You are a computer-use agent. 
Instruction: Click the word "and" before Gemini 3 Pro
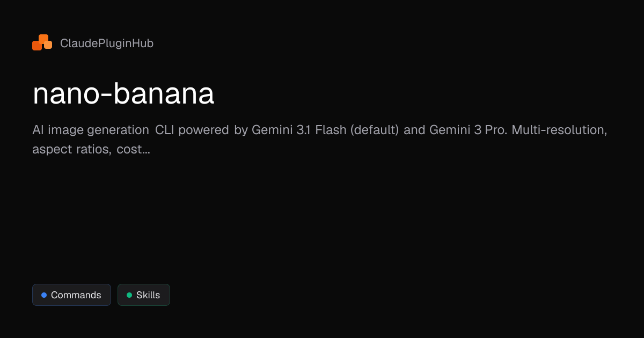pos(414,130)
